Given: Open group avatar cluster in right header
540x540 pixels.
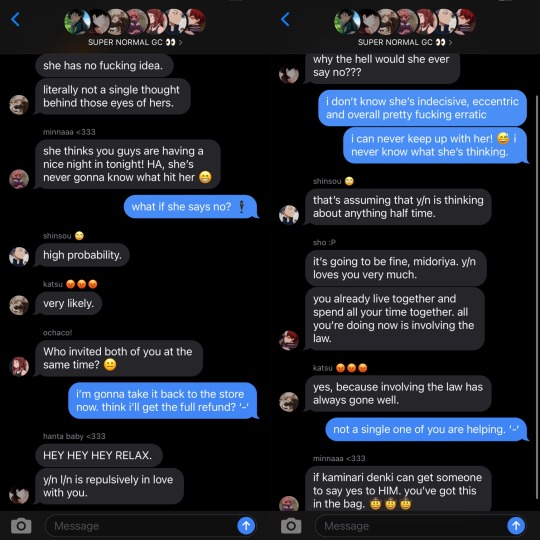Looking at the screenshot, I should [405, 22].
